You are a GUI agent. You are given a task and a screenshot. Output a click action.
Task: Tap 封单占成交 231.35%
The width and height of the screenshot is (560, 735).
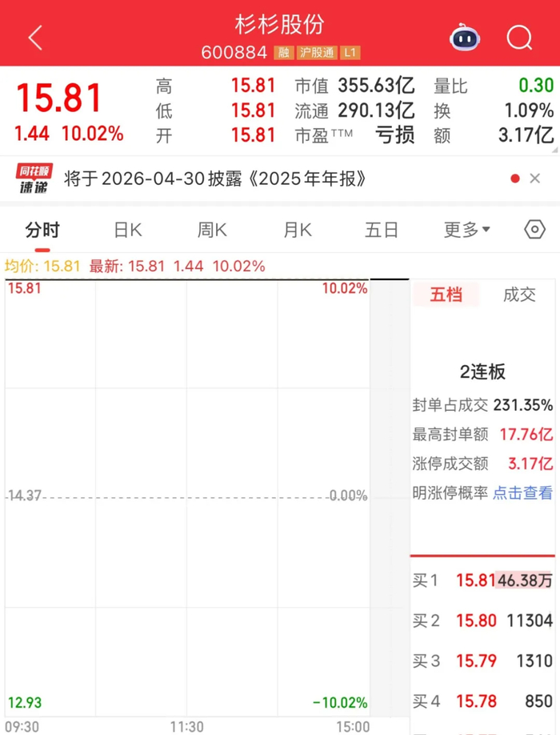(x=482, y=404)
